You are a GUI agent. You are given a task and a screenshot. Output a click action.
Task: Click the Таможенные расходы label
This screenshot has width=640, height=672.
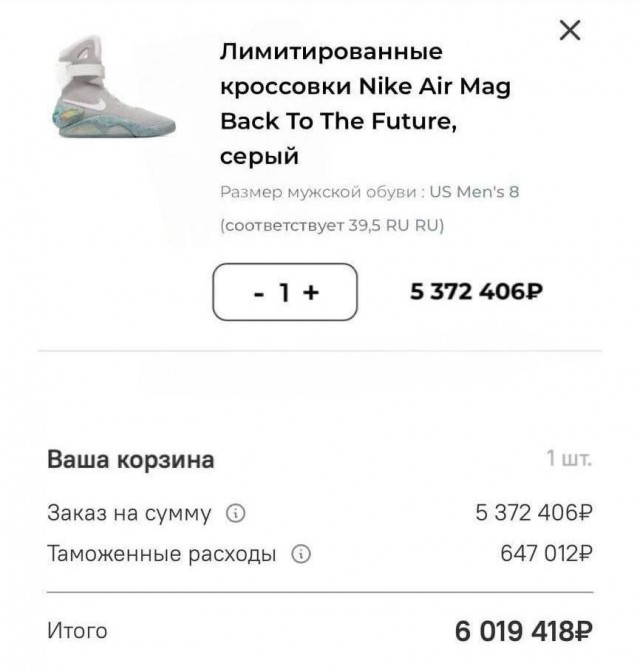point(162,554)
